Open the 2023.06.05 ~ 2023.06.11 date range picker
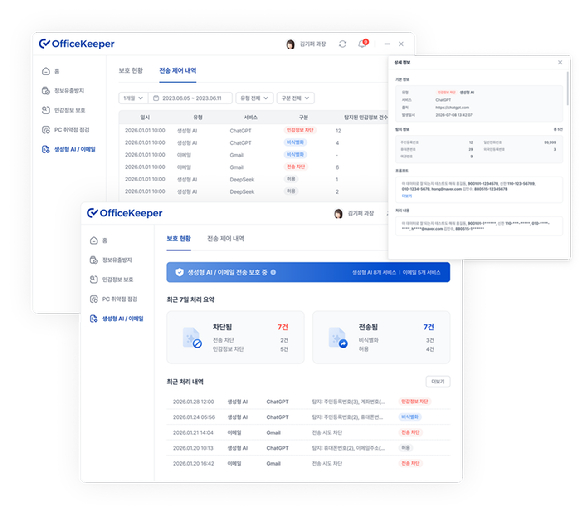Image resolution: width=580 pixels, height=514 pixels. point(190,98)
